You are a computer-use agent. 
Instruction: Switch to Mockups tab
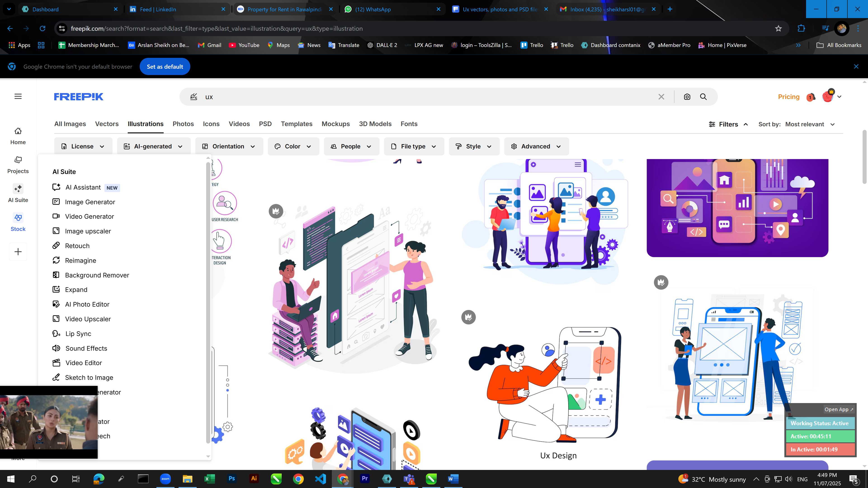point(336,124)
